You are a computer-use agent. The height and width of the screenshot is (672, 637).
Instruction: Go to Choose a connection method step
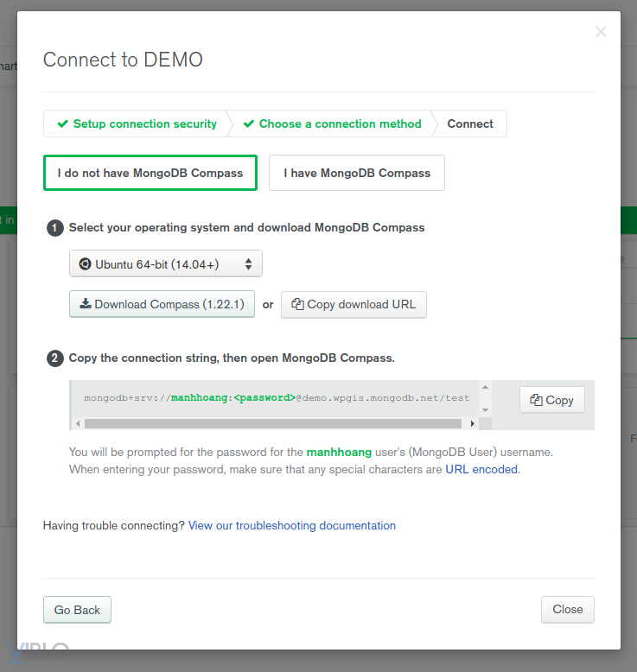340,124
